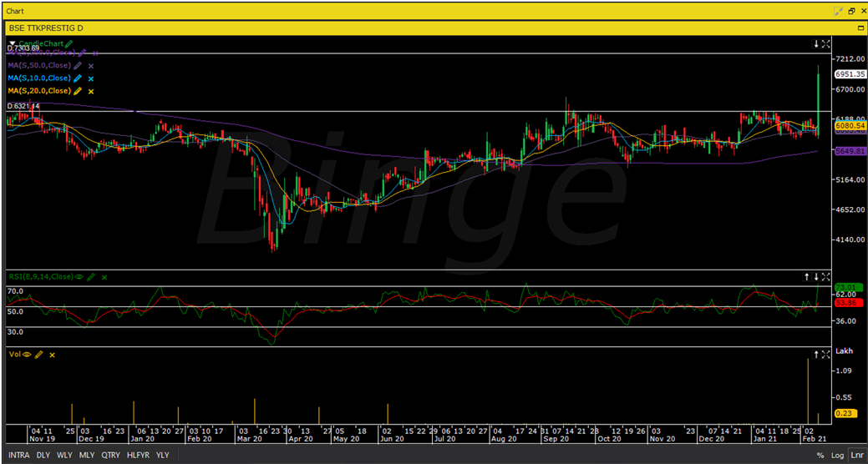The height and width of the screenshot is (464, 868).
Task: Click the D:6321.14 horizontal line label
Action: click(23, 106)
